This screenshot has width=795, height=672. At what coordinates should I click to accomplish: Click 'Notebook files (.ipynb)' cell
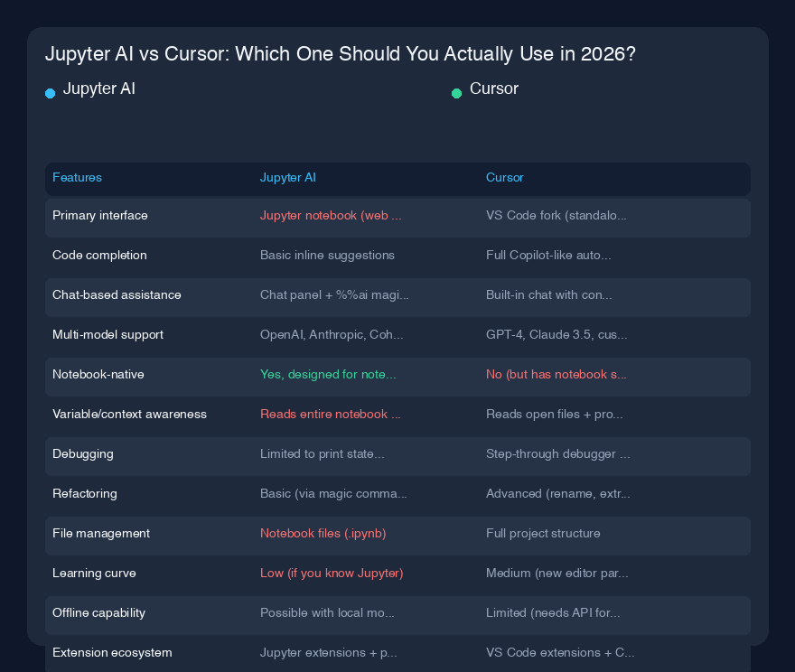[323, 534]
